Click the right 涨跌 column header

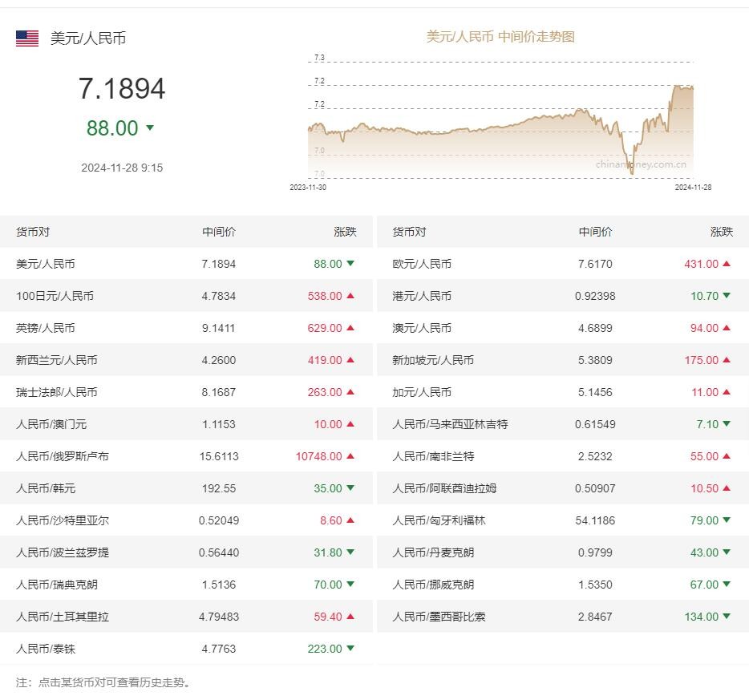[x=721, y=232]
